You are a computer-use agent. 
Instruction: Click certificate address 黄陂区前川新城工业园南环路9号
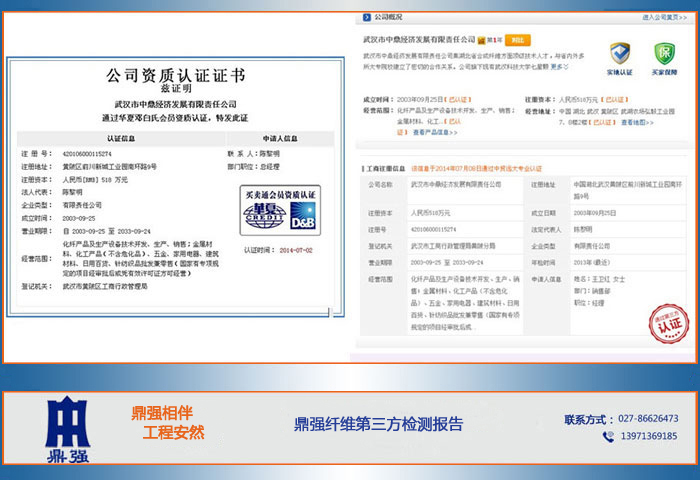pyautogui.click(x=110, y=167)
